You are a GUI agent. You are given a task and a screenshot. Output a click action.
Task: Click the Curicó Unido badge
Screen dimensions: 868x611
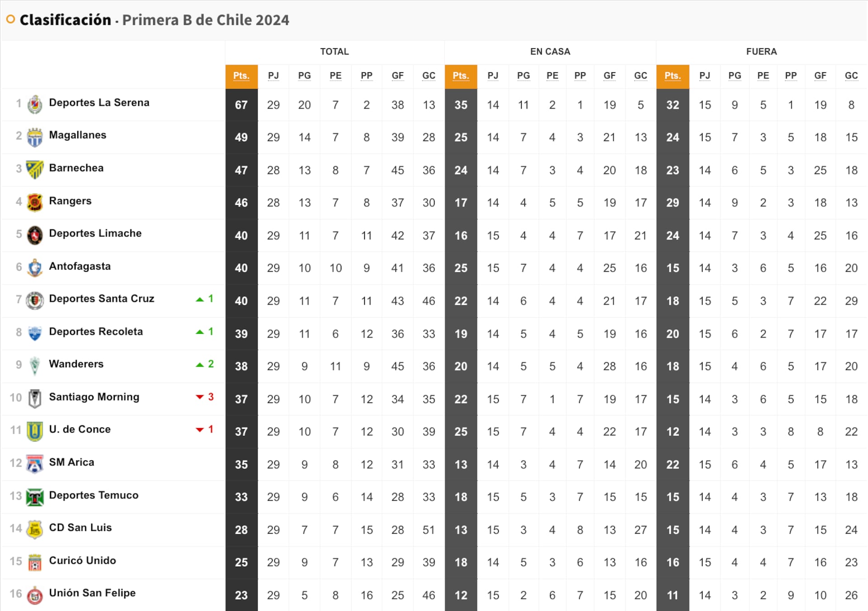(x=34, y=561)
